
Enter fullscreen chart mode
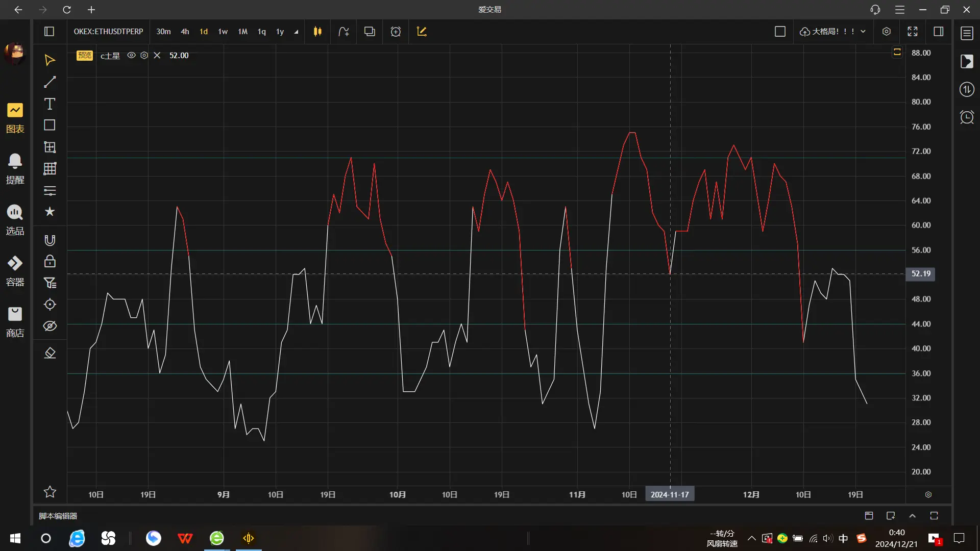coord(913,32)
